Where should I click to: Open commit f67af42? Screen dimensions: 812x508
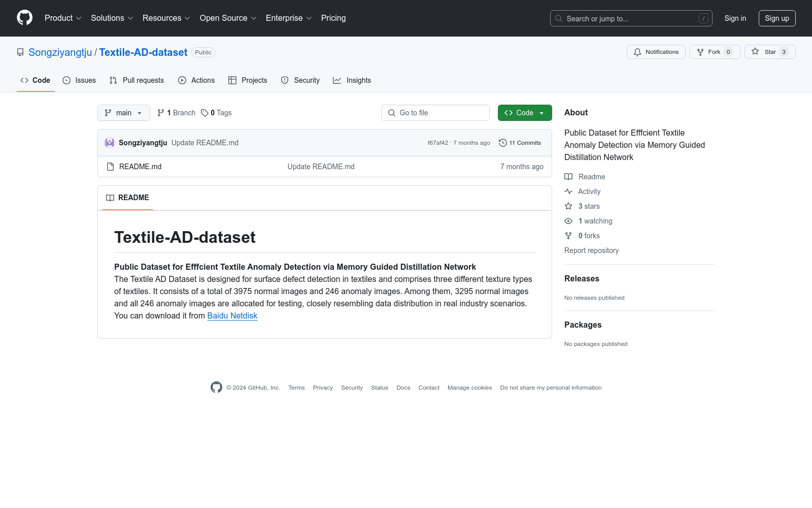pos(437,143)
